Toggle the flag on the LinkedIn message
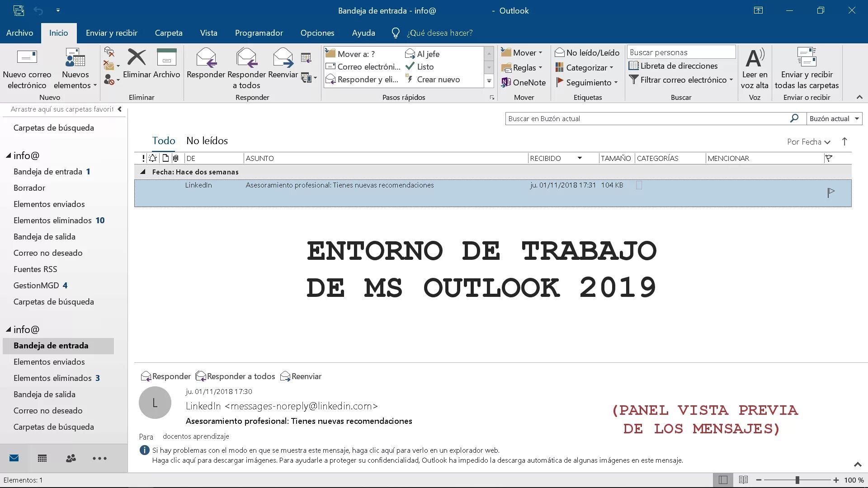This screenshot has height=488, width=868. (x=830, y=193)
